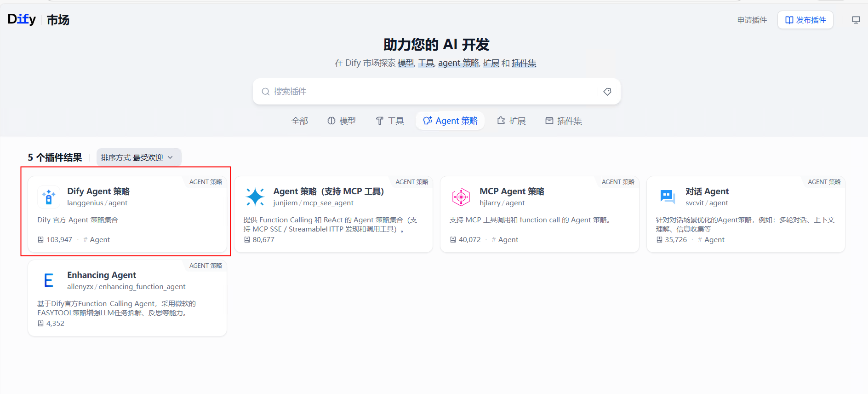Open the Enhancing Agent plugin title
Image resolution: width=868 pixels, height=394 pixels.
pyautogui.click(x=102, y=275)
